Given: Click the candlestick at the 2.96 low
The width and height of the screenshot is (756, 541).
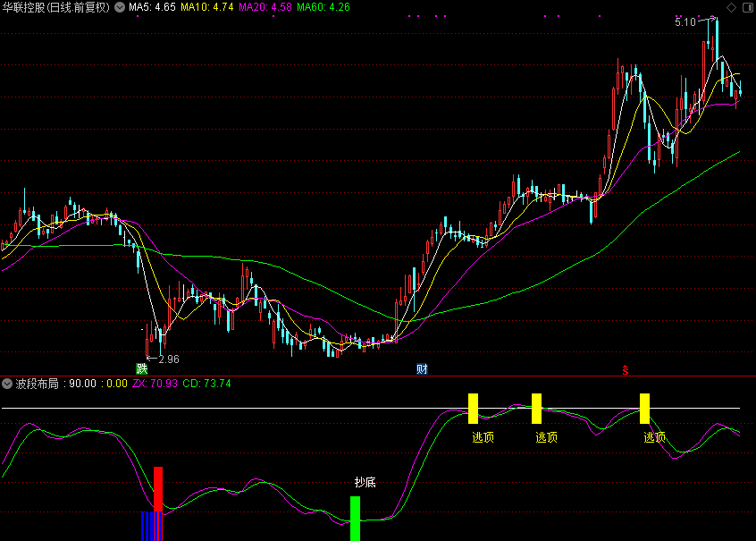Looking at the screenshot, I should [147, 340].
